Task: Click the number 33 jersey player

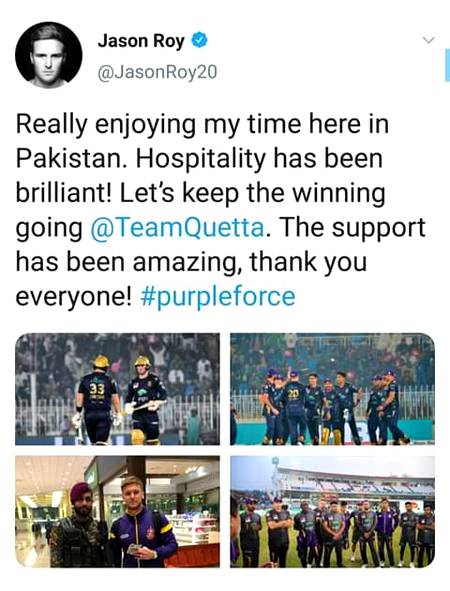Action: tap(97, 400)
